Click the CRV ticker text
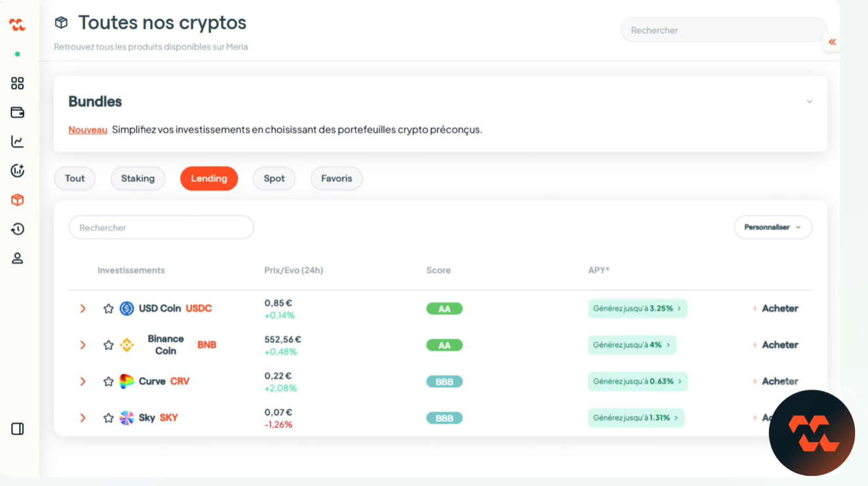This screenshot has width=868, height=486. pos(180,381)
